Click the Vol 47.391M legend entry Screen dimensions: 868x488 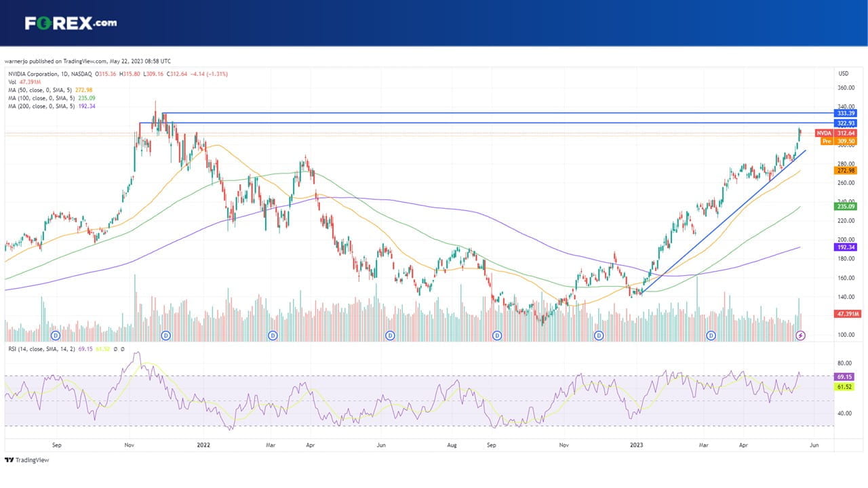point(23,81)
